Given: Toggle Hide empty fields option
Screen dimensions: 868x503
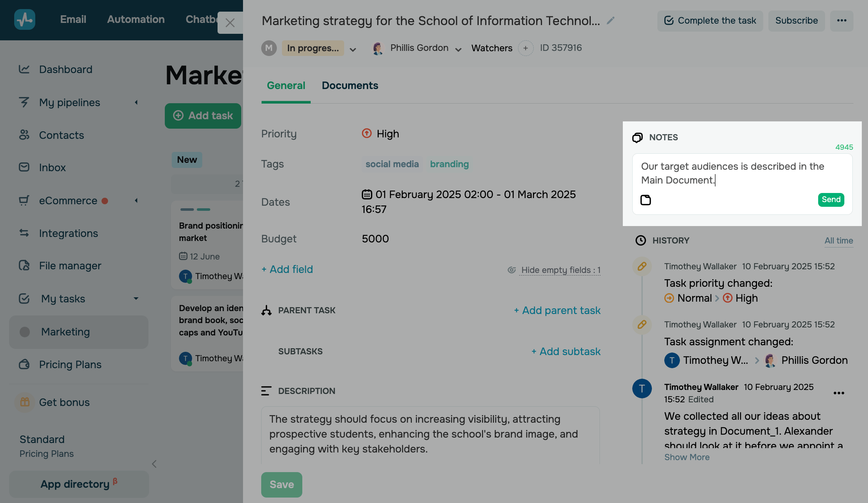Looking at the screenshot, I should point(560,270).
